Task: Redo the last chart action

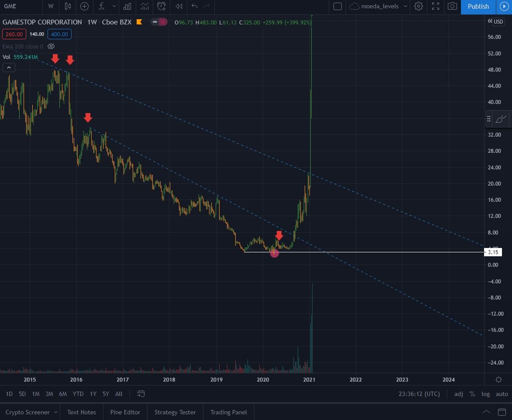Action: 207,6
